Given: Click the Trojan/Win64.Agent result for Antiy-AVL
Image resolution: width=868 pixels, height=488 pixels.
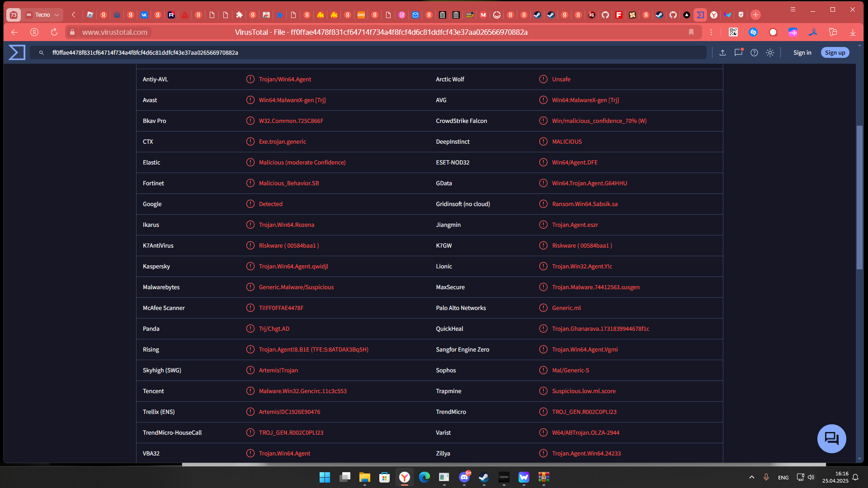Looking at the screenshot, I should point(285,79).
